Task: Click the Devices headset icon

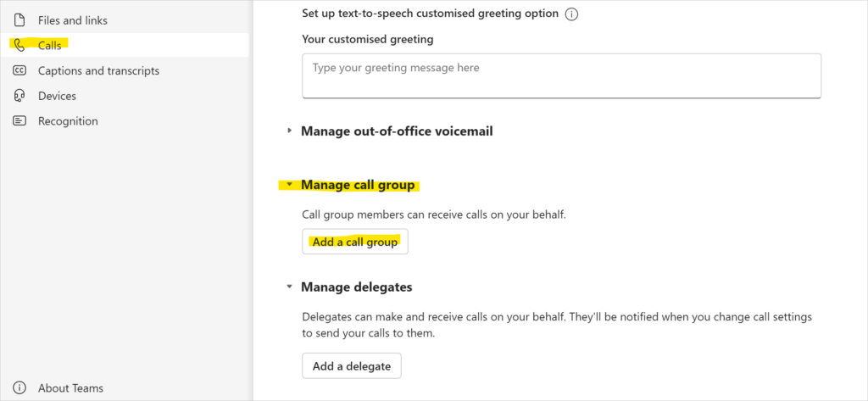Action: pyautogui.click(x=19, y=96)
